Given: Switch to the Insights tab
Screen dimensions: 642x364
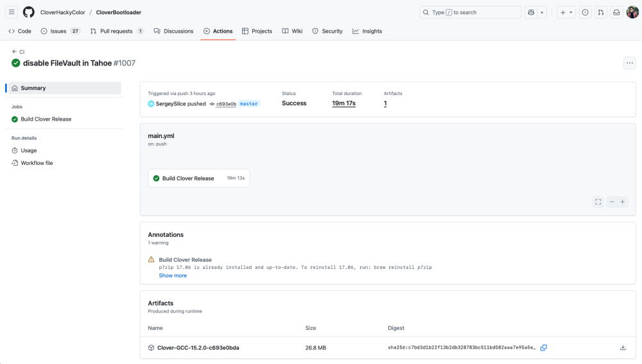Looking at the screenshot, I should pos(367,31).
